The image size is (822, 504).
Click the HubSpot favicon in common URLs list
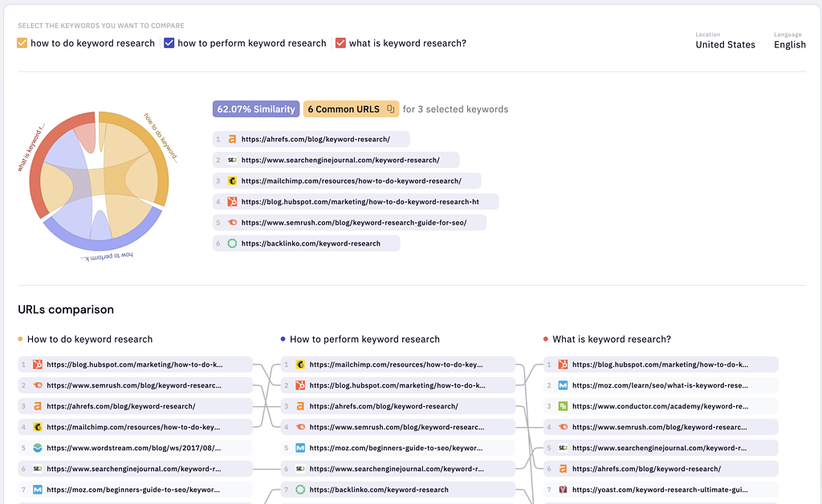pyautogui.click(x=232, y=201)
